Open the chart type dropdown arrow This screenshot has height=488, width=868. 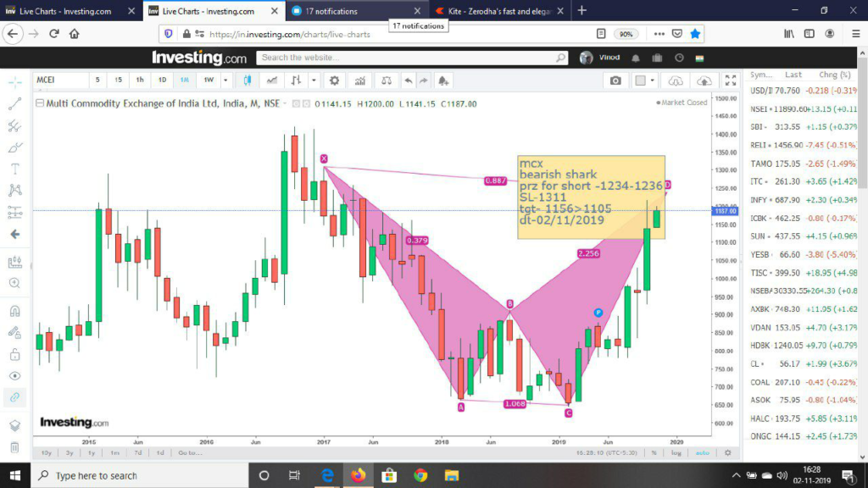(314, 80)
